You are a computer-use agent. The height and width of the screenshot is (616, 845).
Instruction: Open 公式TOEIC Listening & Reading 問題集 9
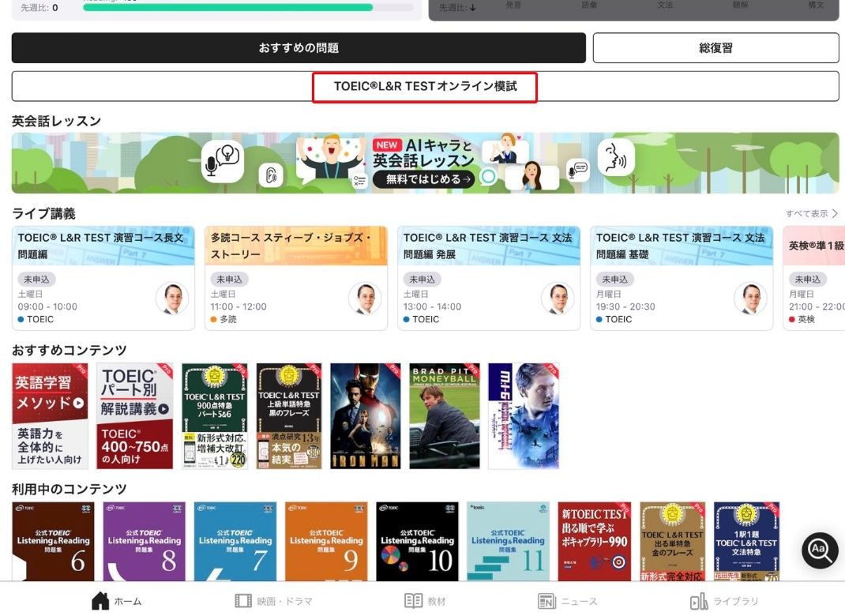(x=326, y=541)
